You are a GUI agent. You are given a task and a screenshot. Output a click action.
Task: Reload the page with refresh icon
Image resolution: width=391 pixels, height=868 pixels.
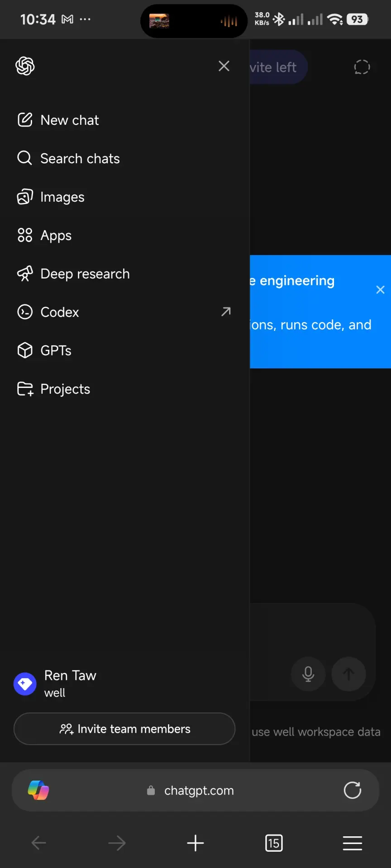[353, 790]
